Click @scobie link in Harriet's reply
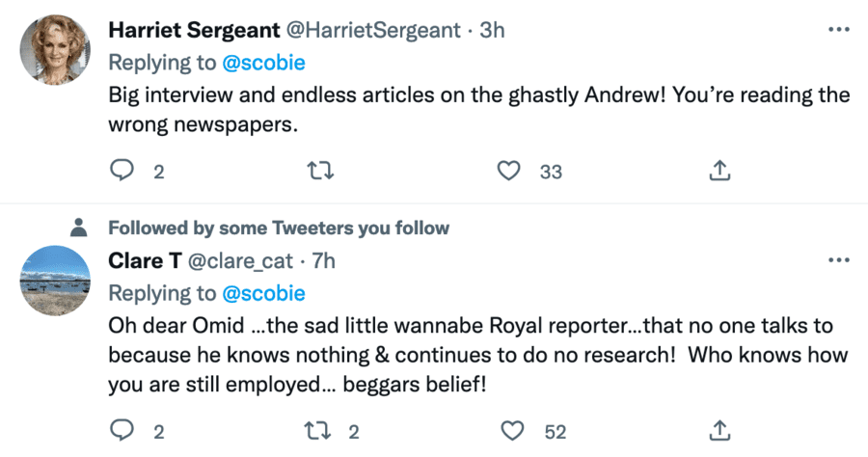Image resolution: width=868 pixels, height=457 pixels. [x=264, y=62]
